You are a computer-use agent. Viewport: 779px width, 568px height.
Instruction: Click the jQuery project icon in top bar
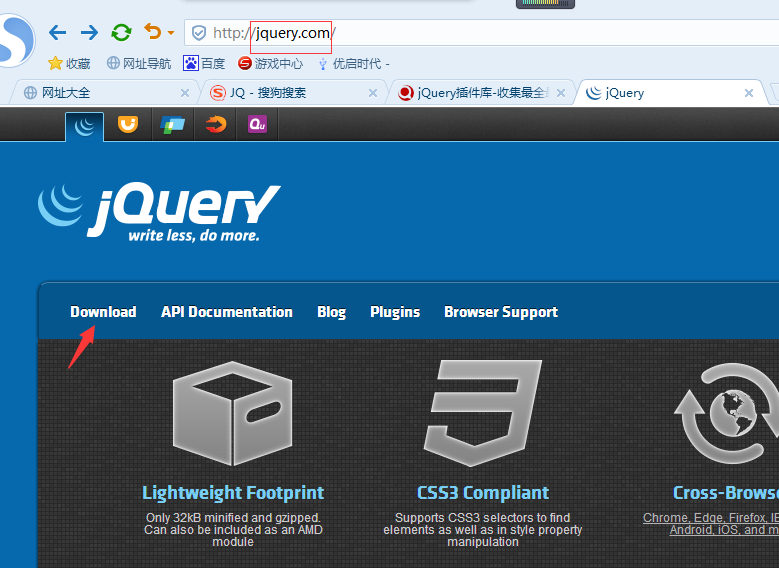[84, 127]
